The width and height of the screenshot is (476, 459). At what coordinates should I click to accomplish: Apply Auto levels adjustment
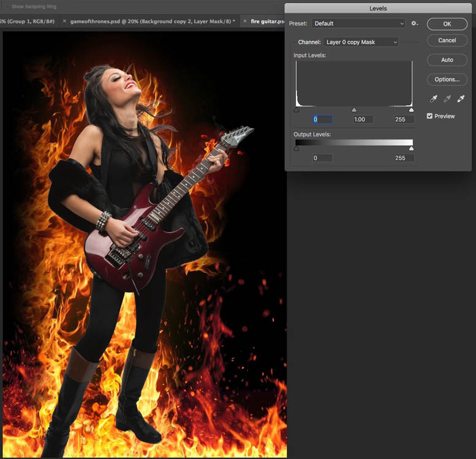click(447, 60)
